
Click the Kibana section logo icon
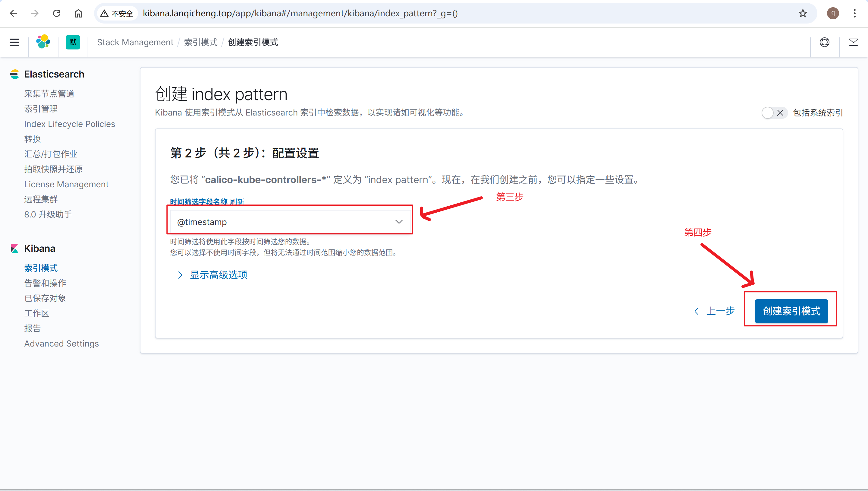[x=14, y=249]
